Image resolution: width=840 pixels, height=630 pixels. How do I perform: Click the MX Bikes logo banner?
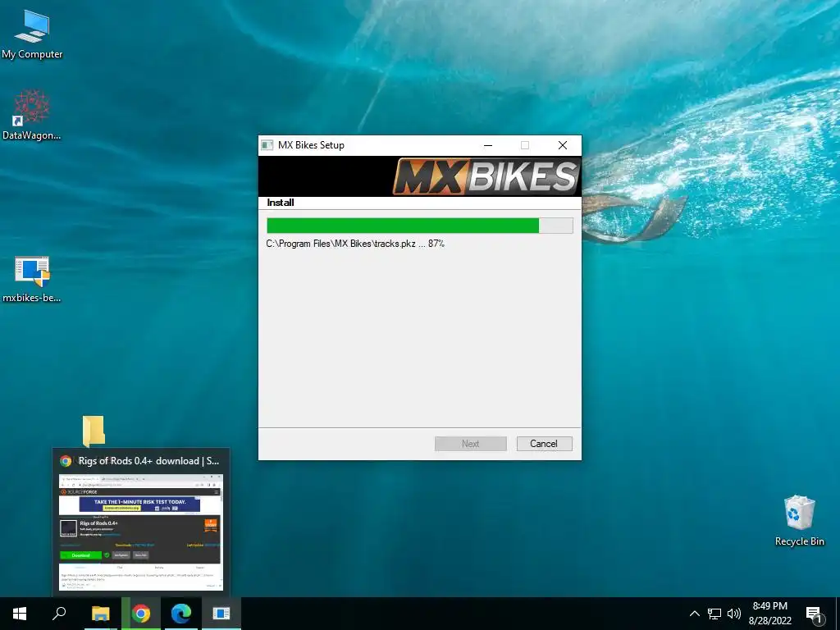coord(486,176)
